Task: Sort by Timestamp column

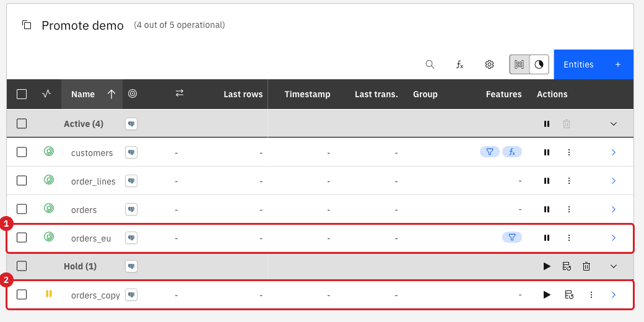Action: pyautogui.click(x=307, y=94)
